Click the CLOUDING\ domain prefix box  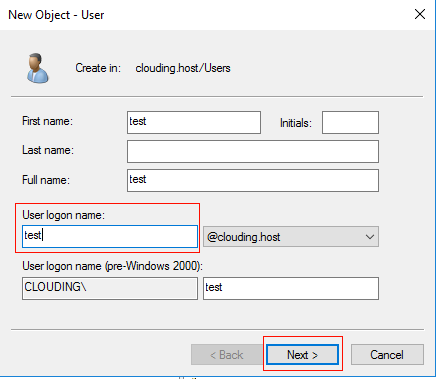(110, 288)
